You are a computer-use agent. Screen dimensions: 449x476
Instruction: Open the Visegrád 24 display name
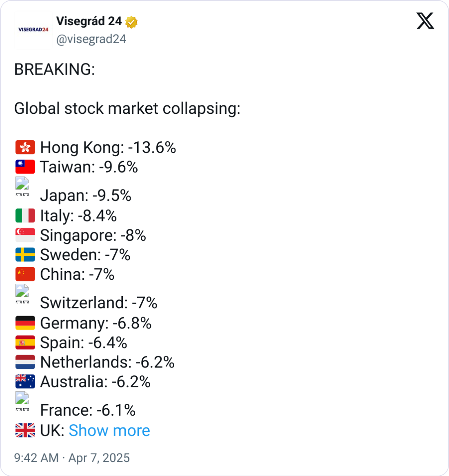point(89,21)
